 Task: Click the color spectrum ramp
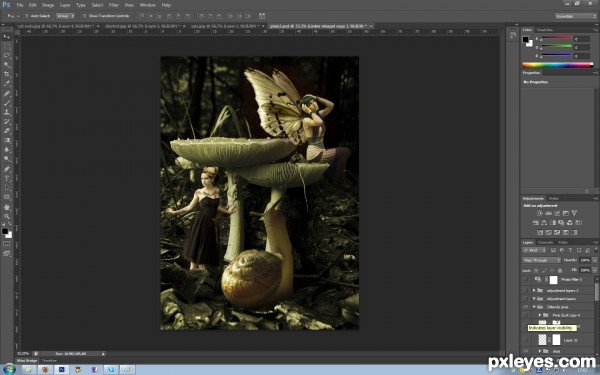click(557, 65)
